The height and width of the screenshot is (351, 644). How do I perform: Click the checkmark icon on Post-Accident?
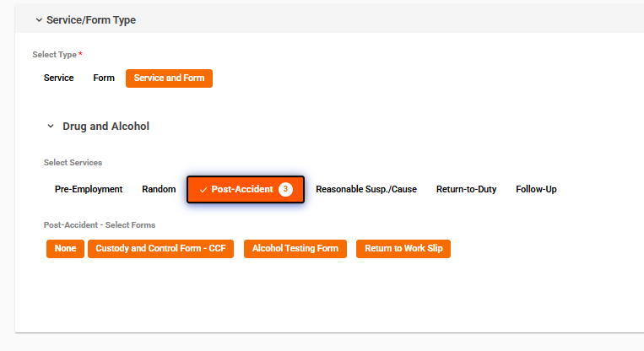pos(203,190)
